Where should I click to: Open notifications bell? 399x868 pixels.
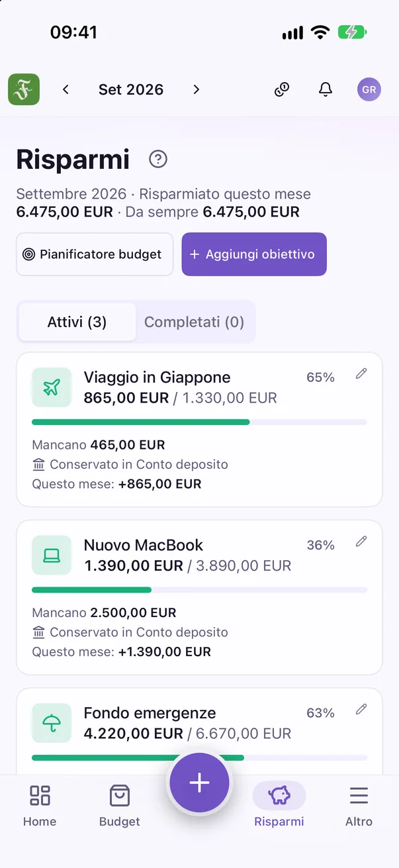click(326, 89)
